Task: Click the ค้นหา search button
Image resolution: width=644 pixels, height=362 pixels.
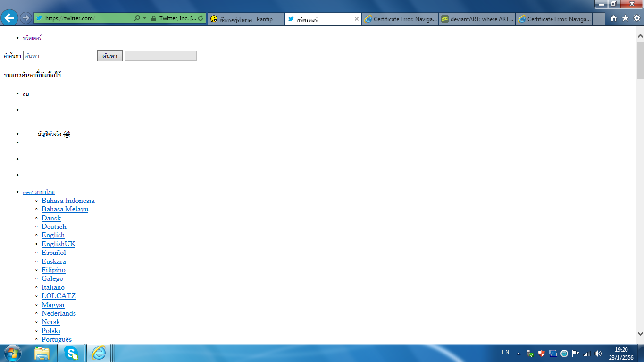Action: point(110,56)
